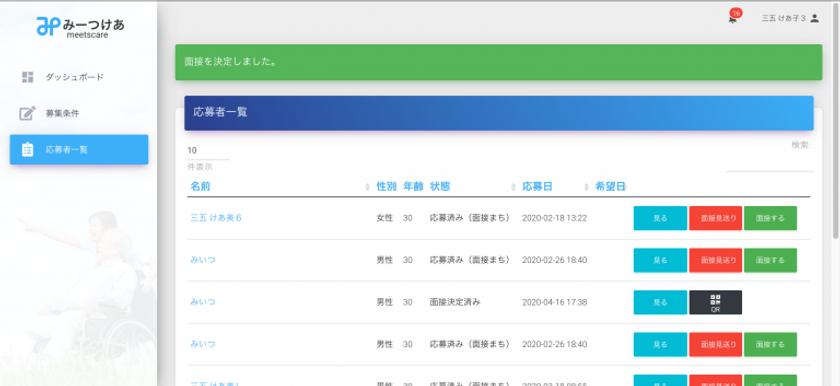Click the 応募者一覧 clipboard icon

(27, 150)
